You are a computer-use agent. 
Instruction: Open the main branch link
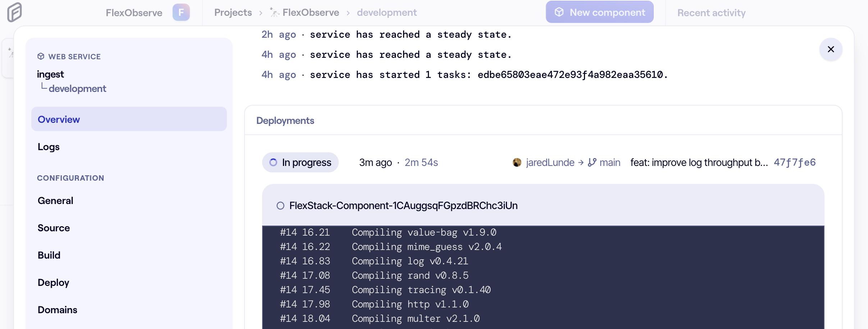610,162
